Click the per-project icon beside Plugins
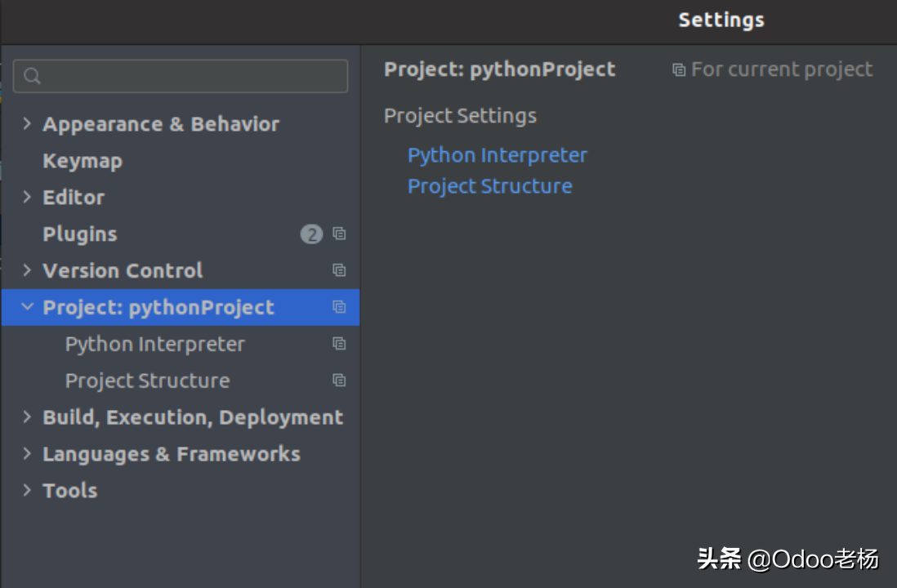The image size is (897, 588). pyautogui.click(x=339, y=234)
